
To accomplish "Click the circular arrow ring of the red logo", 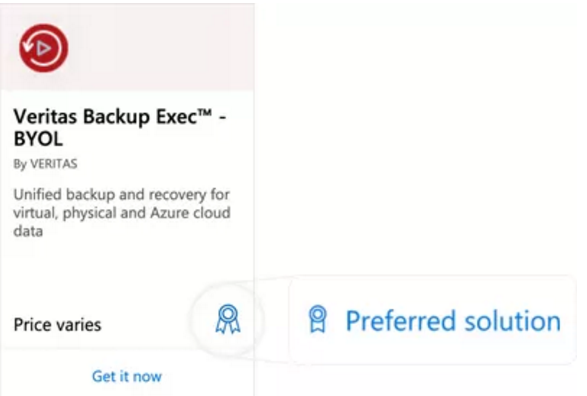I will (x=43, y=48).
